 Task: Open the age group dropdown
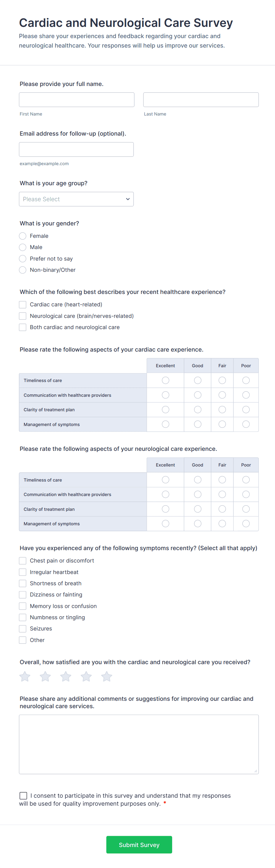pyautogui.click(x=76, y=199)
